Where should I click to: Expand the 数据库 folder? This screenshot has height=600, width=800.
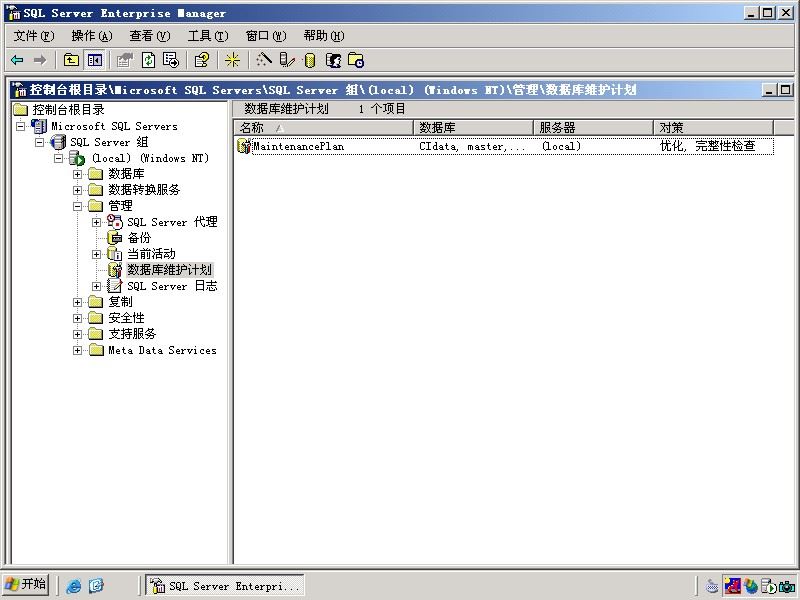(78, 174)
